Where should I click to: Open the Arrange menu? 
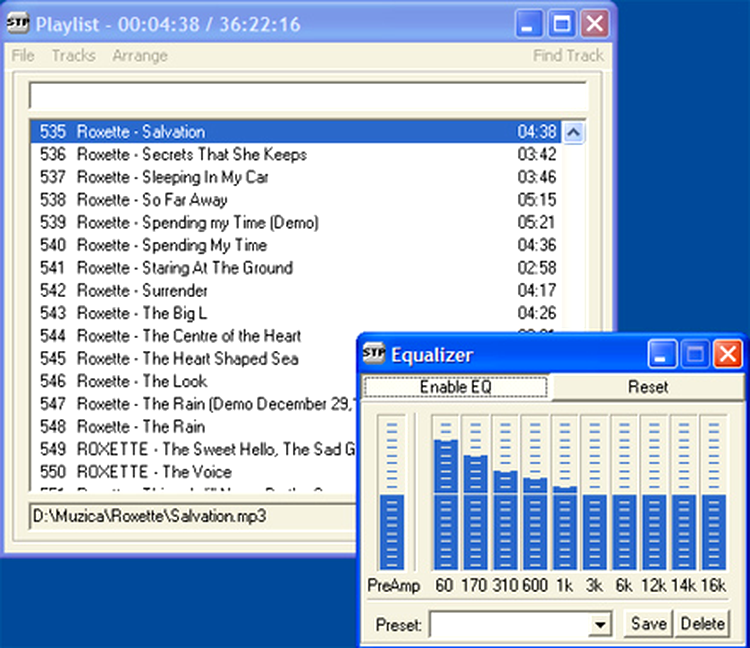pos(140,55)
